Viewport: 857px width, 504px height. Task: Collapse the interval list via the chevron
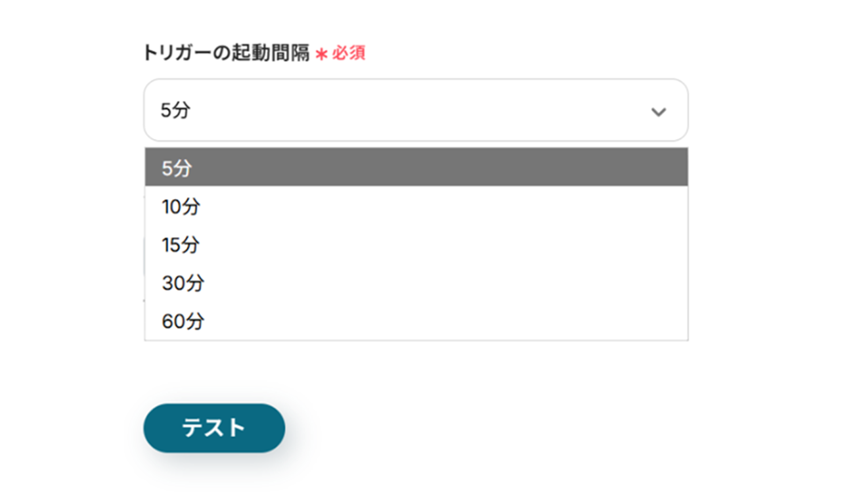pyautogui.click(x=658, y=111)
